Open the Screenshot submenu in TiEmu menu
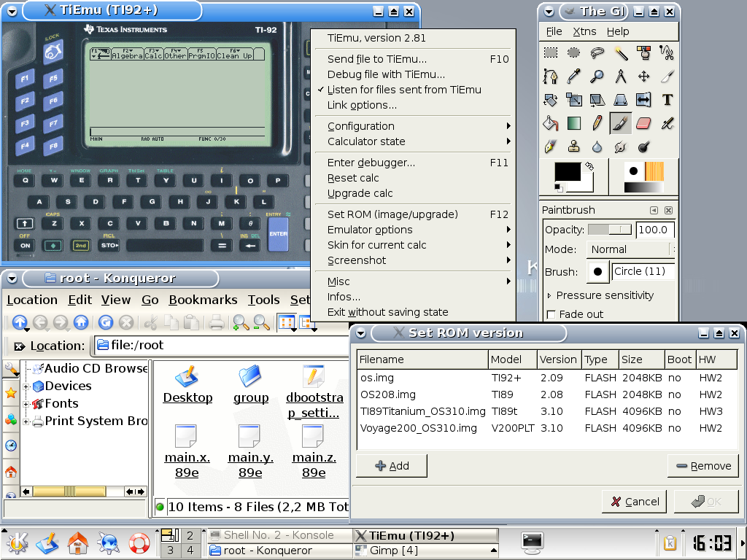The image size is (747, 560). (x=413, y=260)
